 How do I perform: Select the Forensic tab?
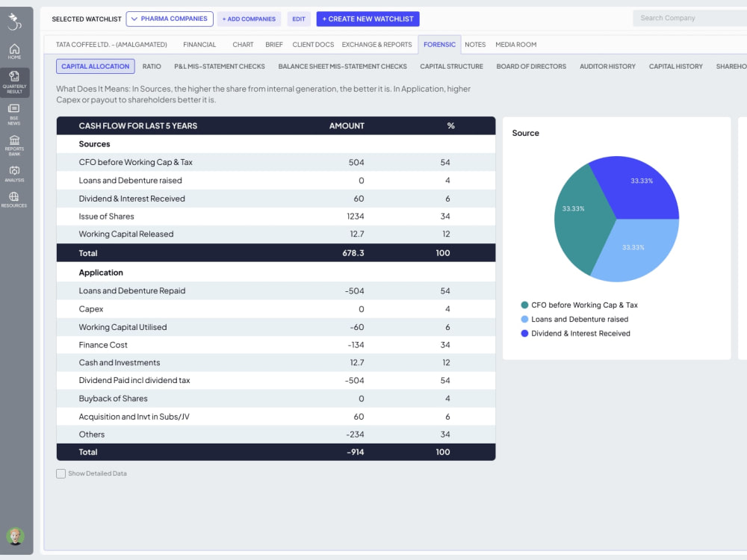click(439, 44)
